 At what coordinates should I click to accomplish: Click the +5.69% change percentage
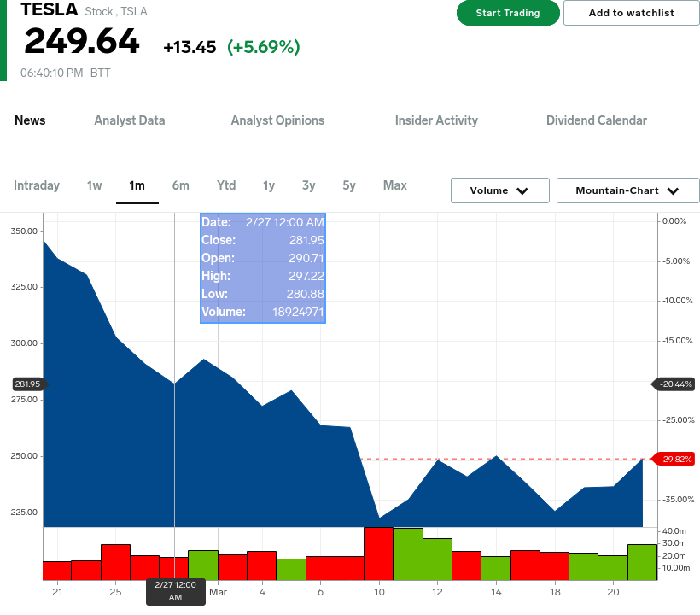[264, 47]
